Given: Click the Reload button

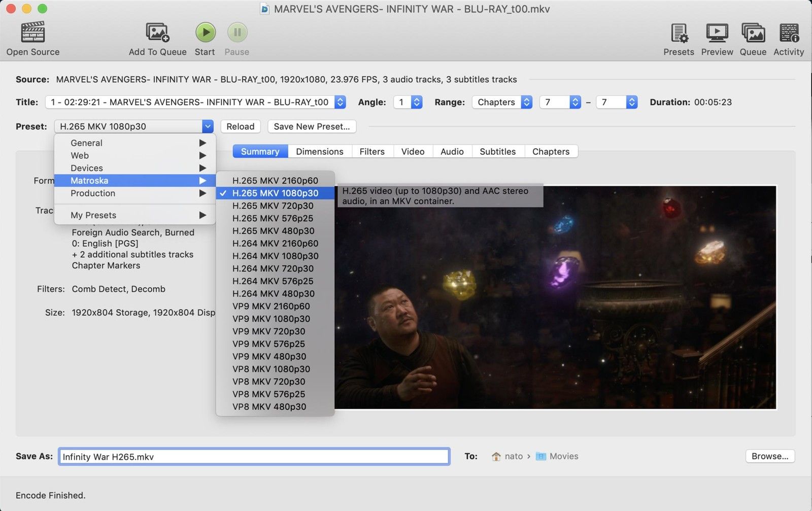Looking at the screenshot, I should coord(240,126).
